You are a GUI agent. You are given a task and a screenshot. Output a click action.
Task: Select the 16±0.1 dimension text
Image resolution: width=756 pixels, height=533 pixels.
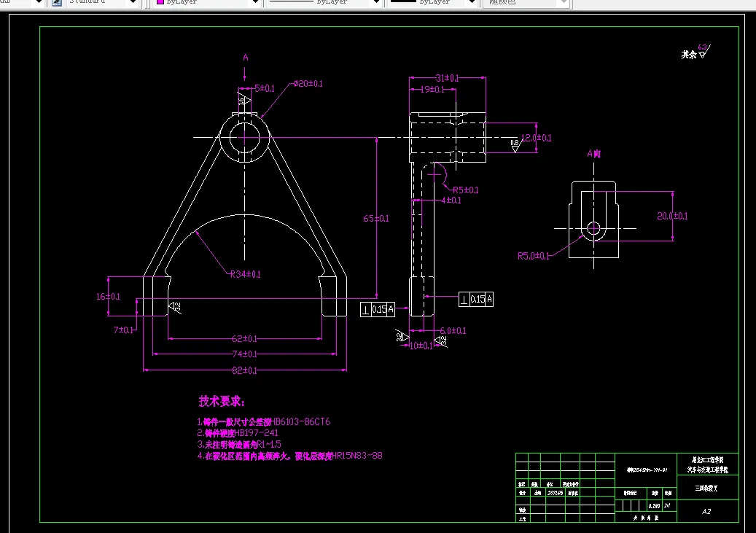coord(108,297)
